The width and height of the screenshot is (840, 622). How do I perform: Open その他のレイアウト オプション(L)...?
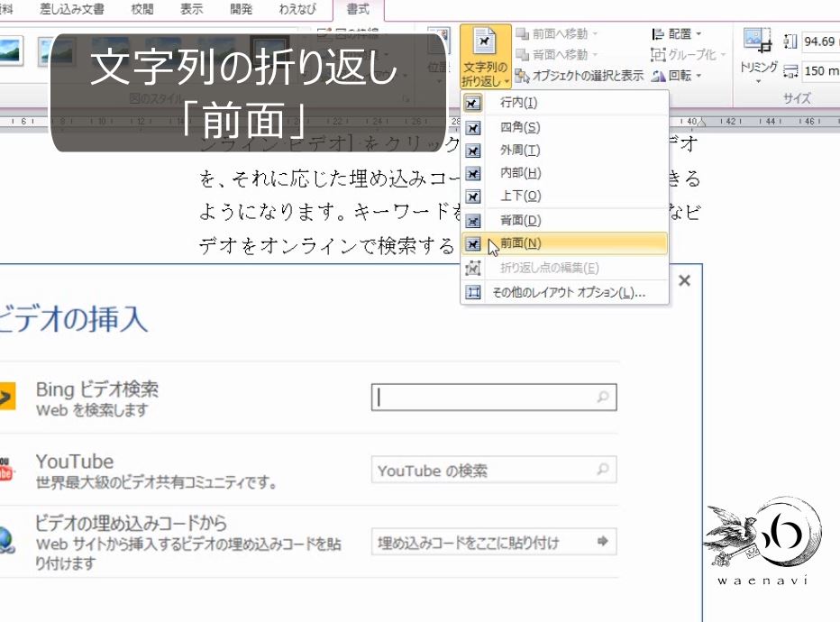565,292
